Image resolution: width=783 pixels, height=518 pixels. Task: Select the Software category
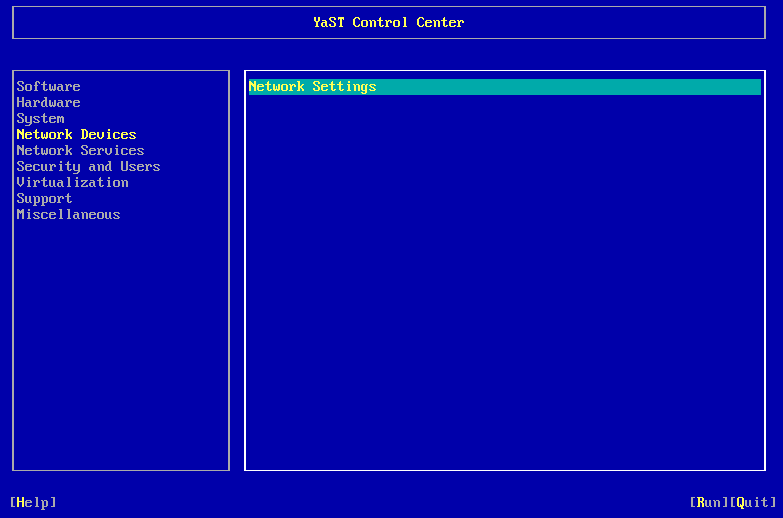[48, 86]
